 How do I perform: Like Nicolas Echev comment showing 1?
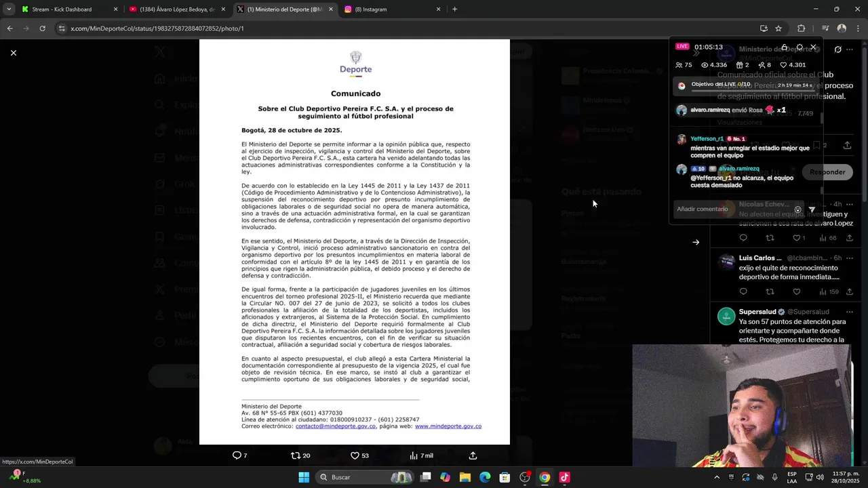click(x=799, y=238)
